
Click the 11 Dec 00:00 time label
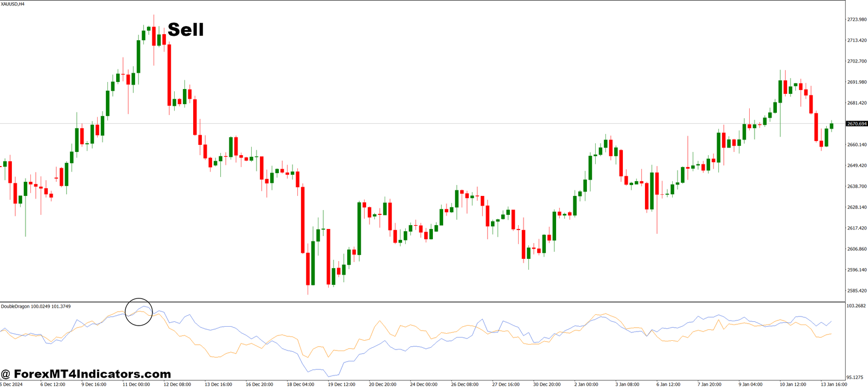coord(136,384)
